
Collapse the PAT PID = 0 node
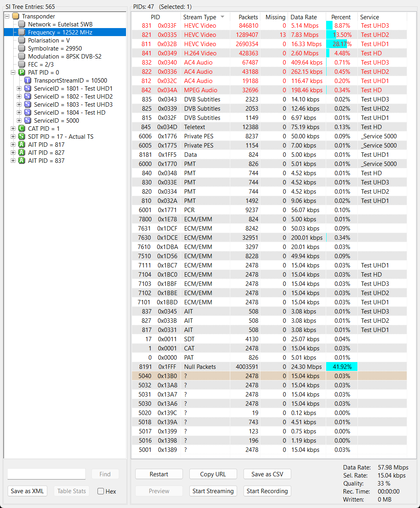(13, 73)
